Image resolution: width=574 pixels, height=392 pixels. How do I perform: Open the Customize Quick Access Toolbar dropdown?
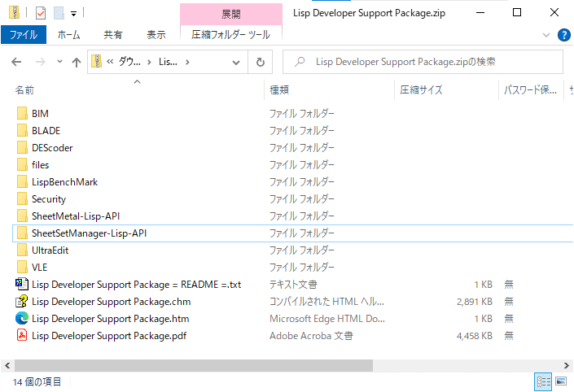[73, 14]
